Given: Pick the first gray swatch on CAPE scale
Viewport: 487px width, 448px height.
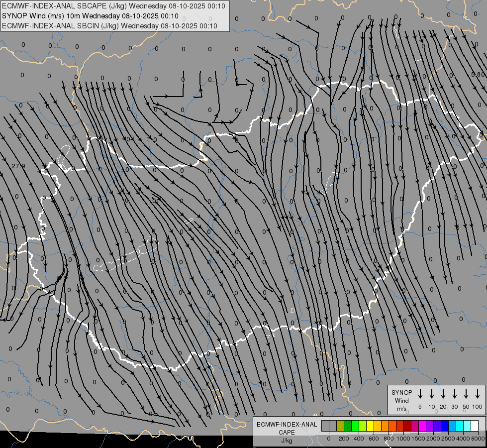Looking at the screenshot, I should 325,426.
